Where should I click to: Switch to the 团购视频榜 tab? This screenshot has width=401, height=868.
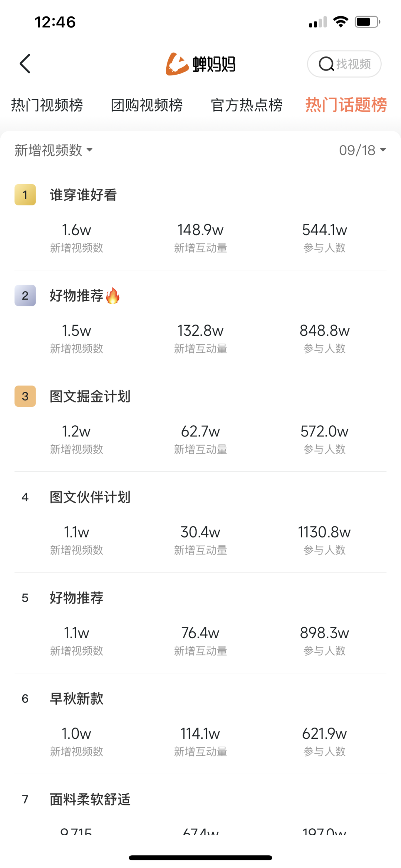pyautogui.click(x=147, y=105)
